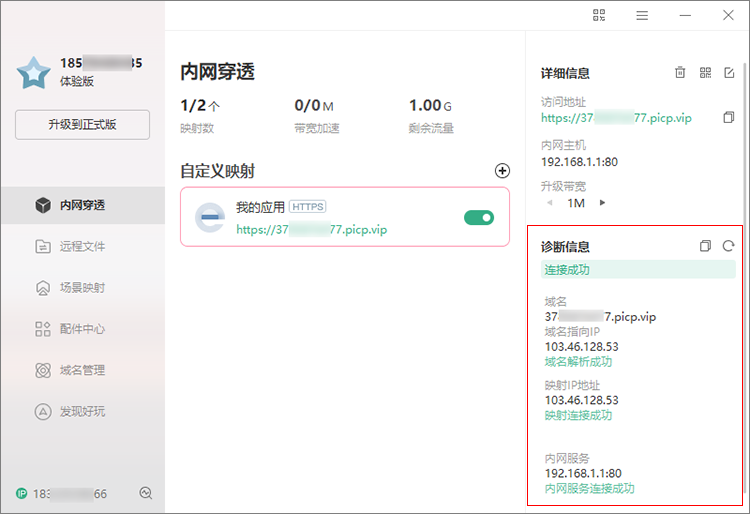Click the QR code icon in title bar
750x514 pixels.
pyautogui.click(x=599, y=15)
